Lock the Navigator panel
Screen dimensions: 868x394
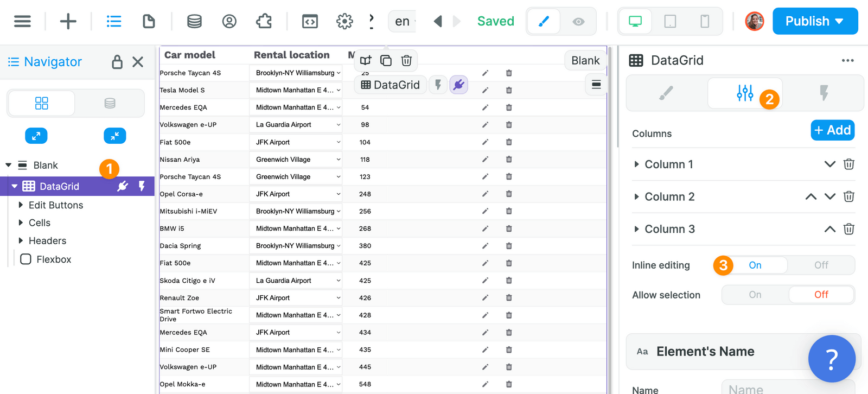coord(117,62)
